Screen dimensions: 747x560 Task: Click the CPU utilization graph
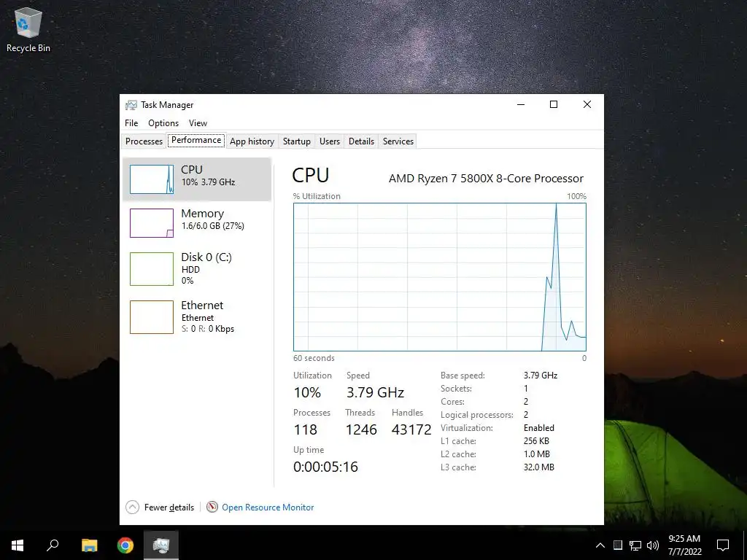click(x=440, y=277)
